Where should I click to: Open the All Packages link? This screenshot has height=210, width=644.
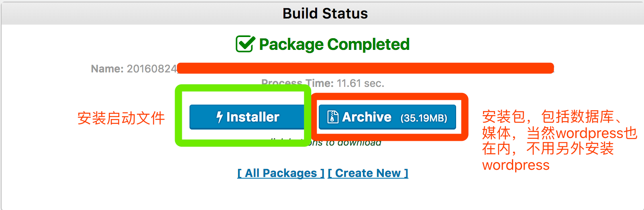(x=281, y=173)
